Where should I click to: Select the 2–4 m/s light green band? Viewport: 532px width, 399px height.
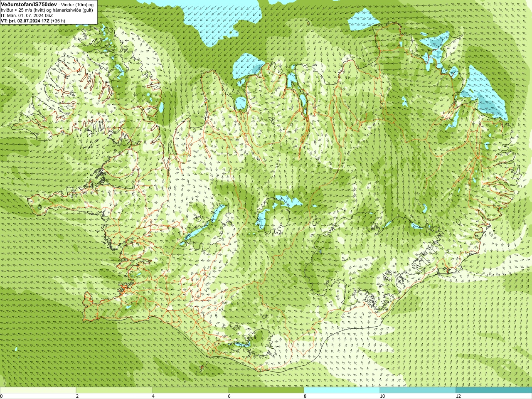pos(114,390)
